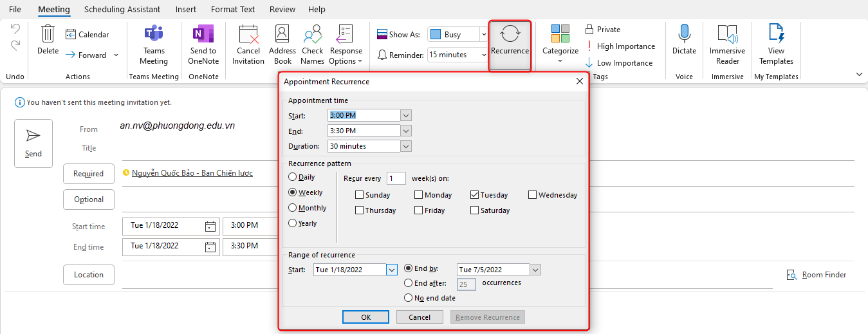Expand the ribbon collapse chevron
This screenshot has height=334, width=868.
859,75
